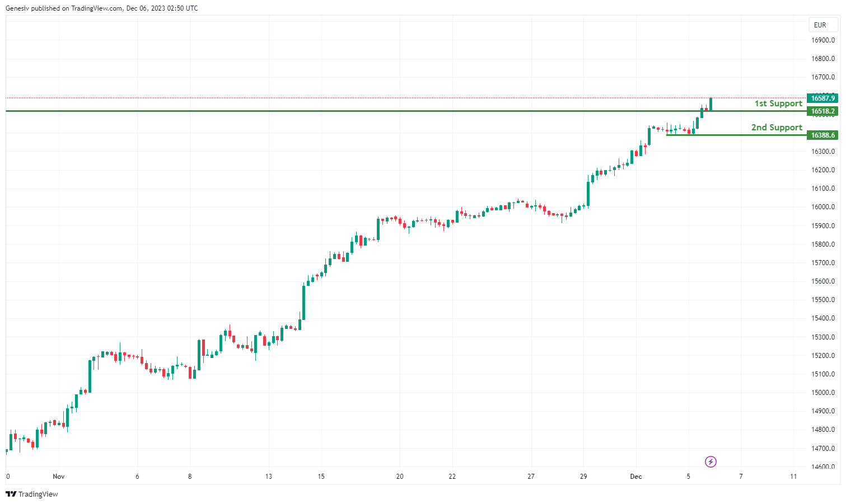Click date 15 on the time axis

[321, 477]
